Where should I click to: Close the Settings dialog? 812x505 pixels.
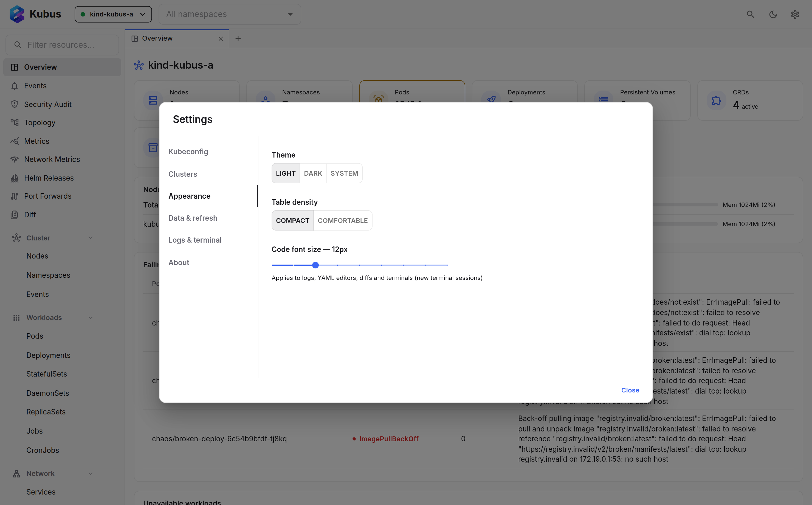(630, 390)
